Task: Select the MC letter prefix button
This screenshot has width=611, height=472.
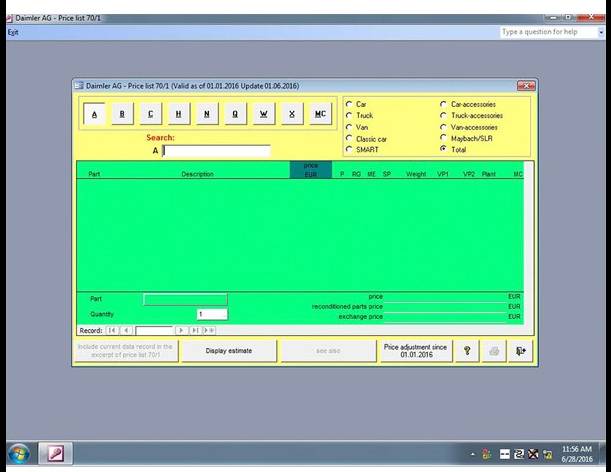Action: (319, 114)
